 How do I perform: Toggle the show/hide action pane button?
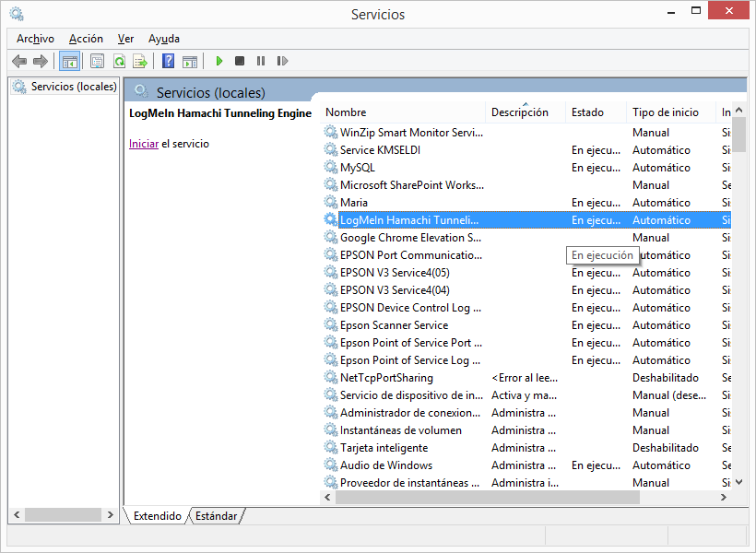pyautogui.click(x=190, y=62)
